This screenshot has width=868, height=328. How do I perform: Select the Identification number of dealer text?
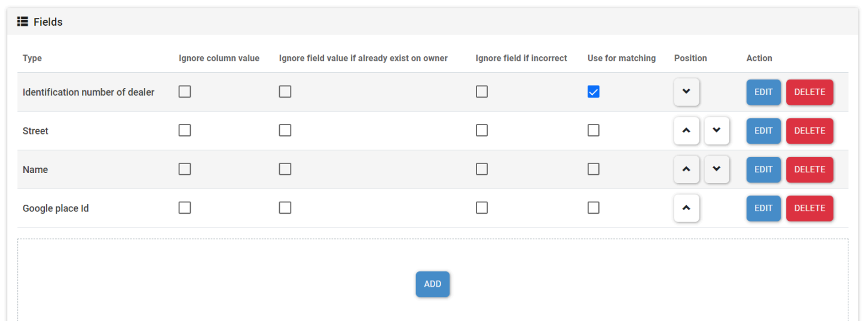[88, 92]
